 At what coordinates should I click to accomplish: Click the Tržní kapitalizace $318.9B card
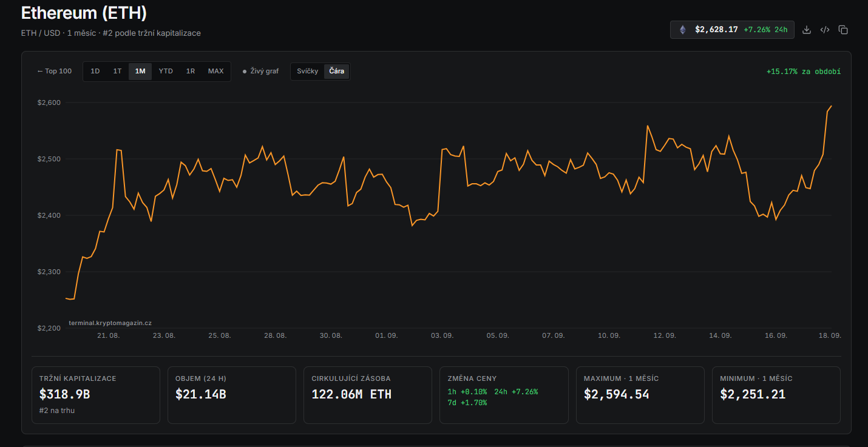tap(96, 395)
